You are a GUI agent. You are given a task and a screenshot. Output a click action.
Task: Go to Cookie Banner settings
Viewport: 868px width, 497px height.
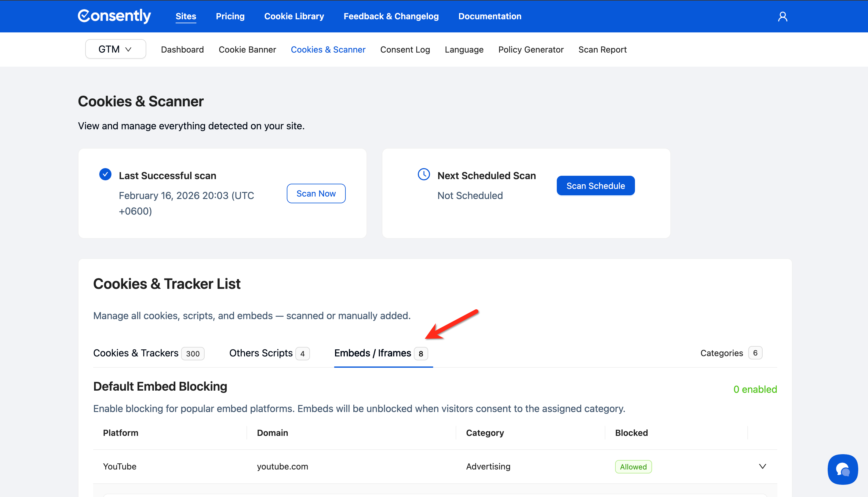(x=247, y=50)
